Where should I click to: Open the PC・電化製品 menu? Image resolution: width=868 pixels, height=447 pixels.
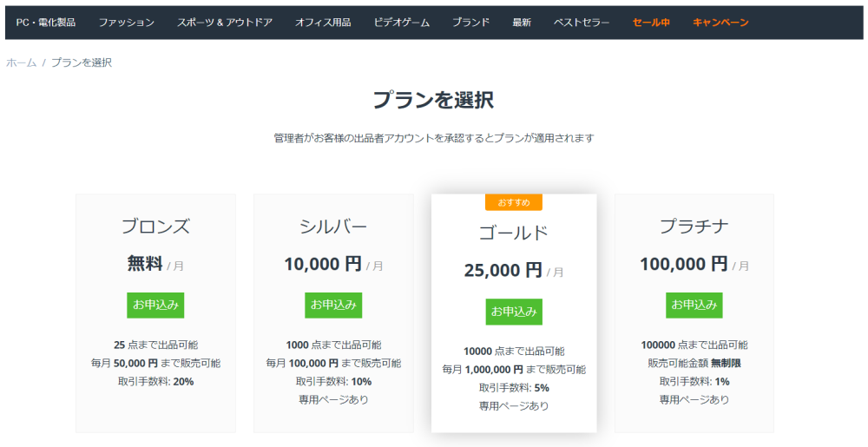[x=46, y=23]
